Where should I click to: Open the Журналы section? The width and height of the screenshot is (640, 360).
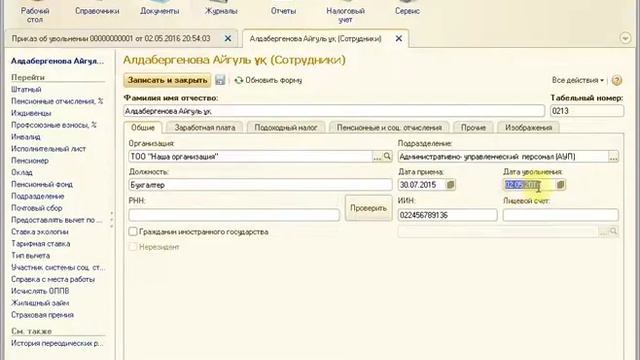pos(221,11)
